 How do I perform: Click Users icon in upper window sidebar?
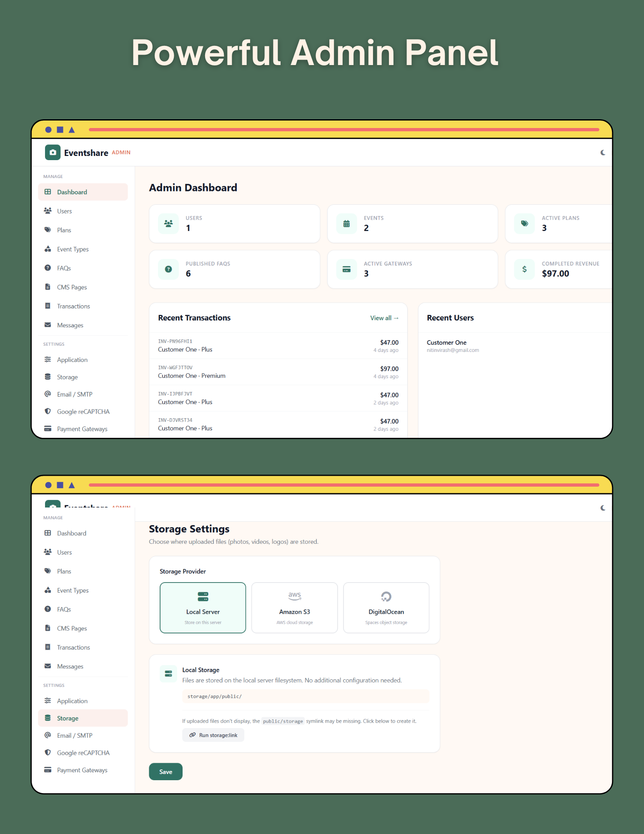tap(48, 211)
